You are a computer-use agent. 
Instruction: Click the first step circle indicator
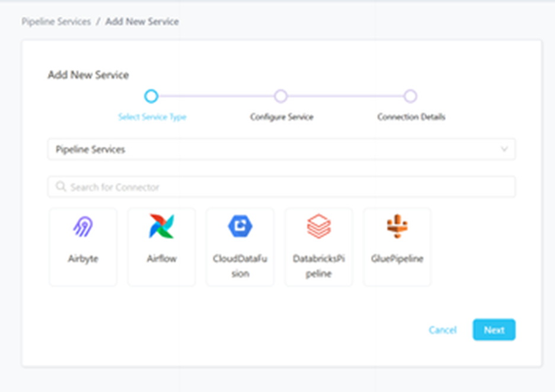[151, 96]
